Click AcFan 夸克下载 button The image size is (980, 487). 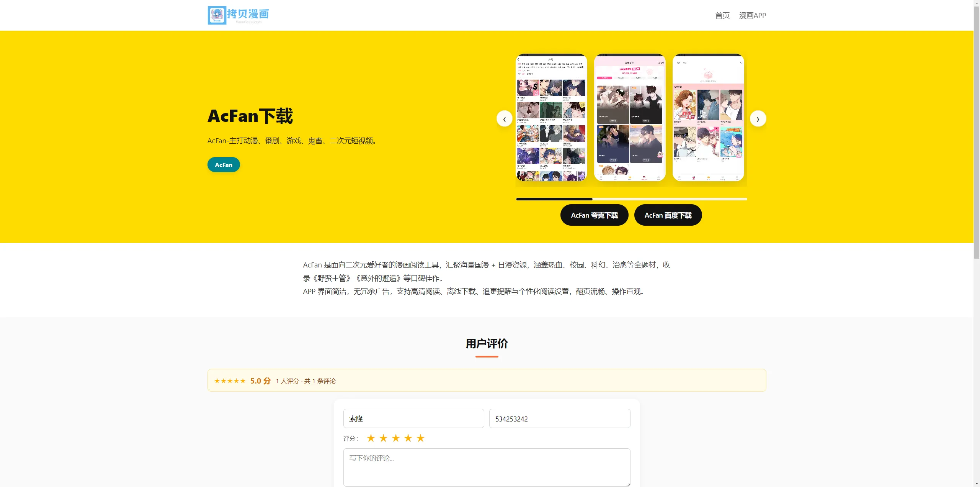(x=595, y=215)
